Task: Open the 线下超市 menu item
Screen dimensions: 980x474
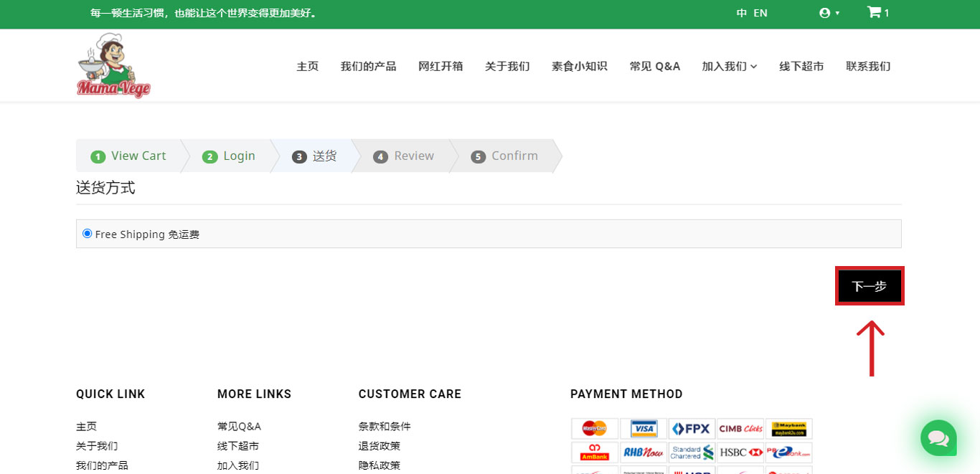Action: point(801,66)
